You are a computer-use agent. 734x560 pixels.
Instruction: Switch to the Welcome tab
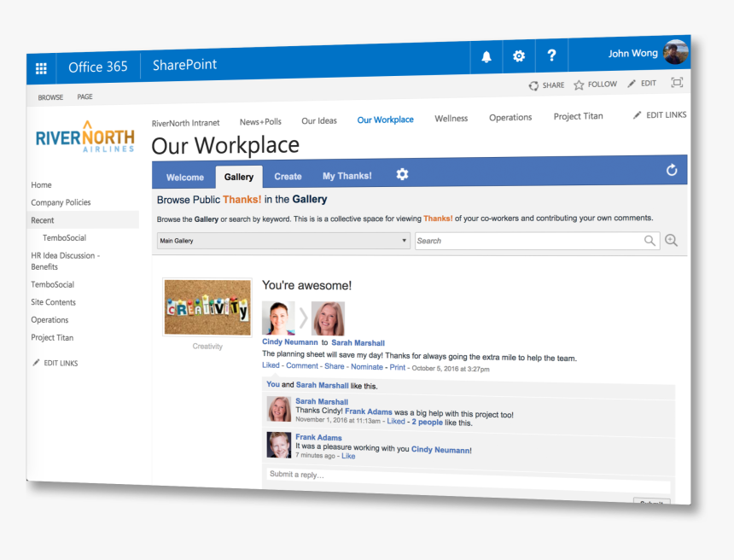click(185, 178)
